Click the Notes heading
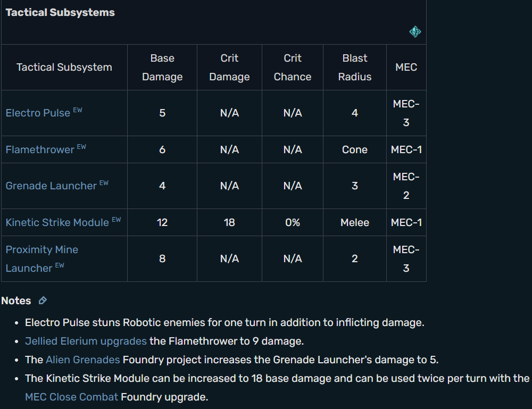The height and width of the screenshot is (409, 532). click(x=16, y=301)
